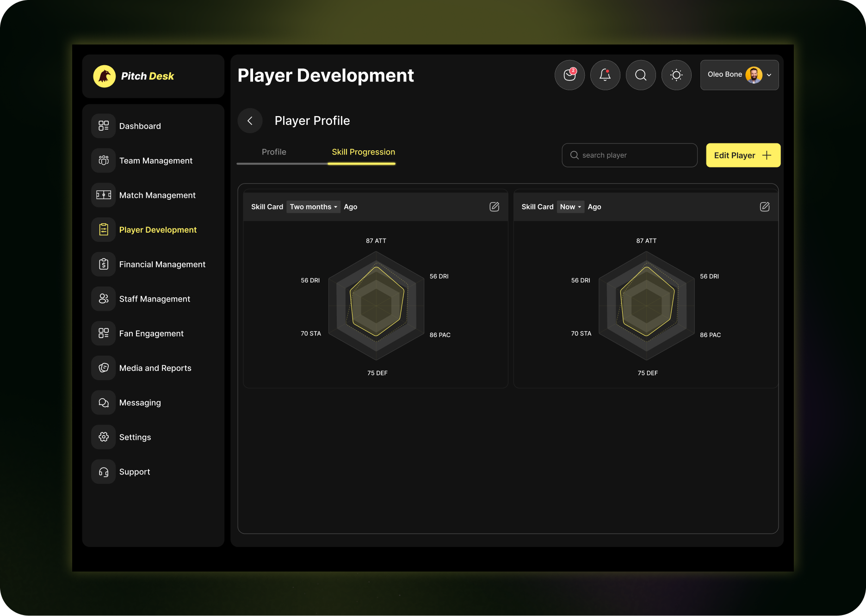866x616 pixels.
Task: Click Oleo Bone profile avatar
Action: pyautogui.click(x=754, y=75)
